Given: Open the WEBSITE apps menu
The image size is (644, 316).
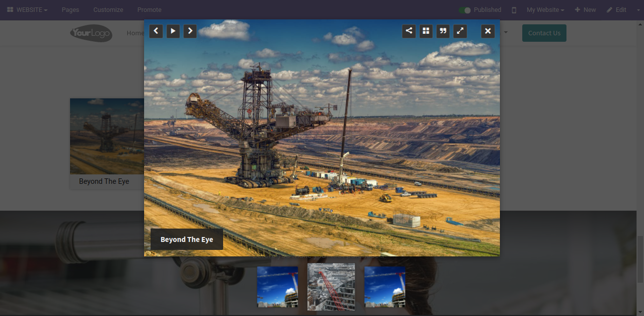Looking at the screenshot, I should (x=27, y=10).
